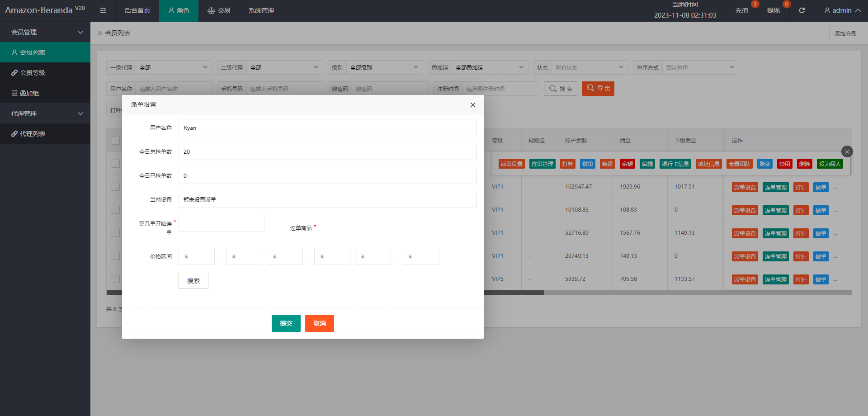Tick the checkbox on the 102947.47 row
Viewport: 868px width, 416px height.
pos(116,187)
